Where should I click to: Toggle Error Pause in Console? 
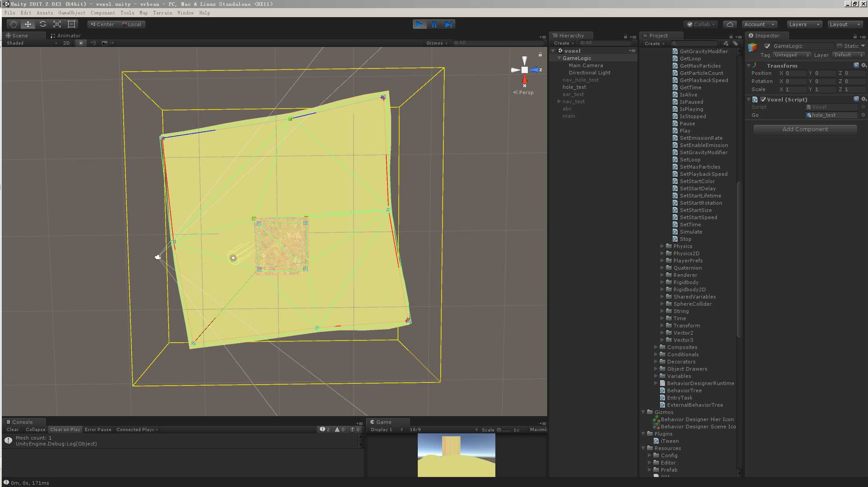(x=98, y=430)
